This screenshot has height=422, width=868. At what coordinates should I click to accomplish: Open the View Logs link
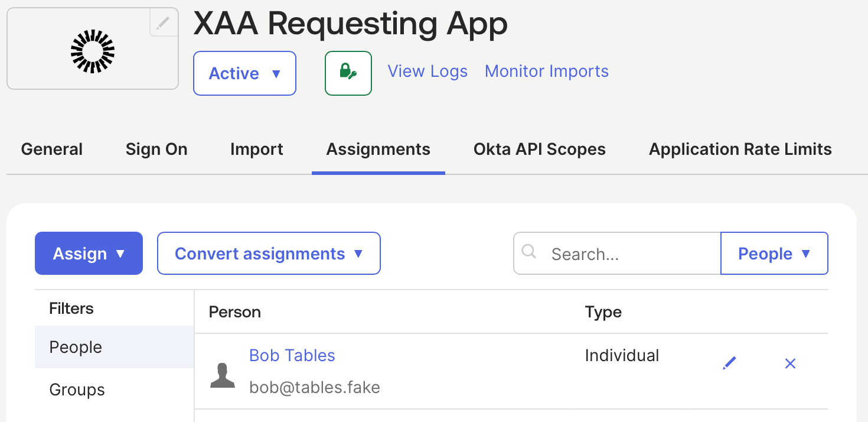(x=428, y=72)
